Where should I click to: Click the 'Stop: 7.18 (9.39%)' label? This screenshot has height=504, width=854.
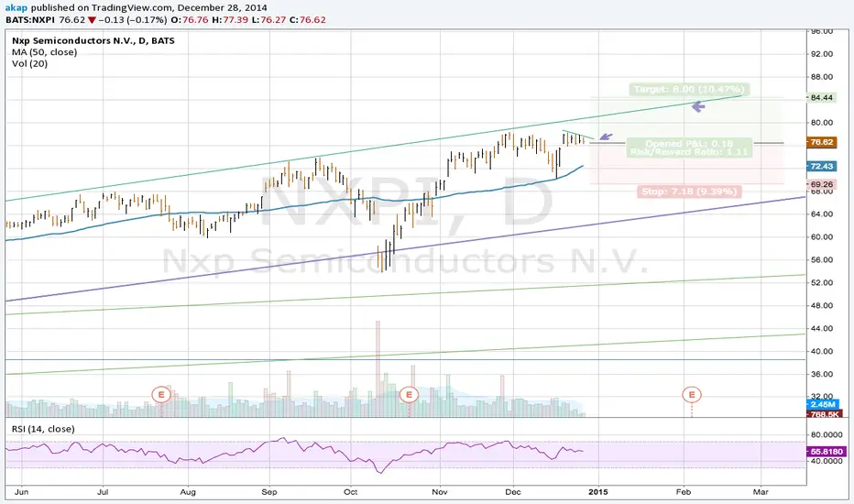688,192
